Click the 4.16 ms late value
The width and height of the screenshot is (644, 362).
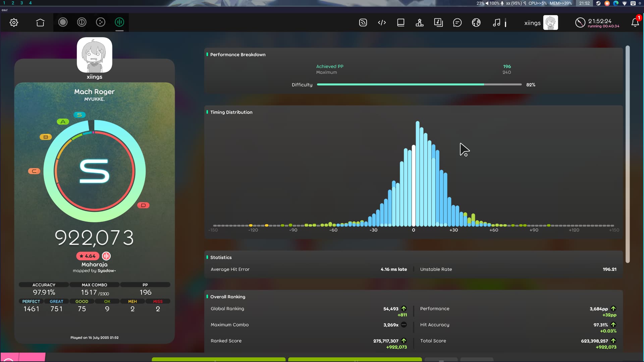coord(394,269)
